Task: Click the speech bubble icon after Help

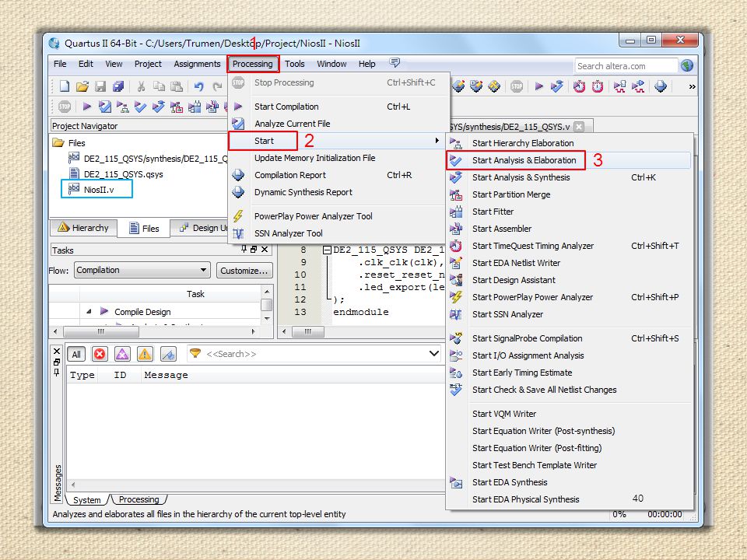Action: pos(395,62)
